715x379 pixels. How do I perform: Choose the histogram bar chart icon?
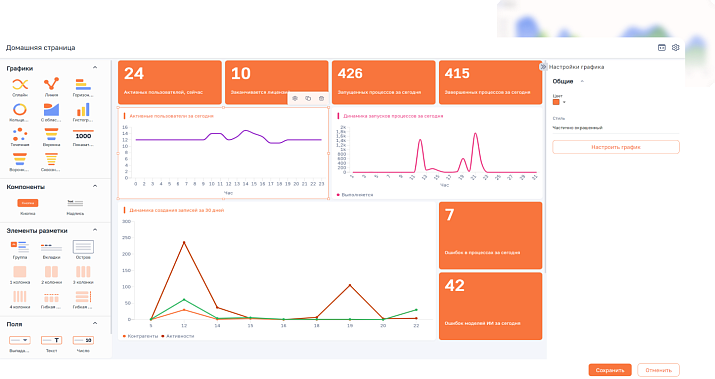click(83, 109)
